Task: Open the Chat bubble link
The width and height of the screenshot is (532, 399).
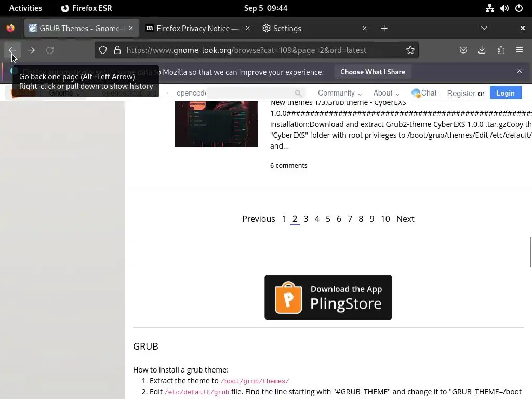Action: coord(424,93)
